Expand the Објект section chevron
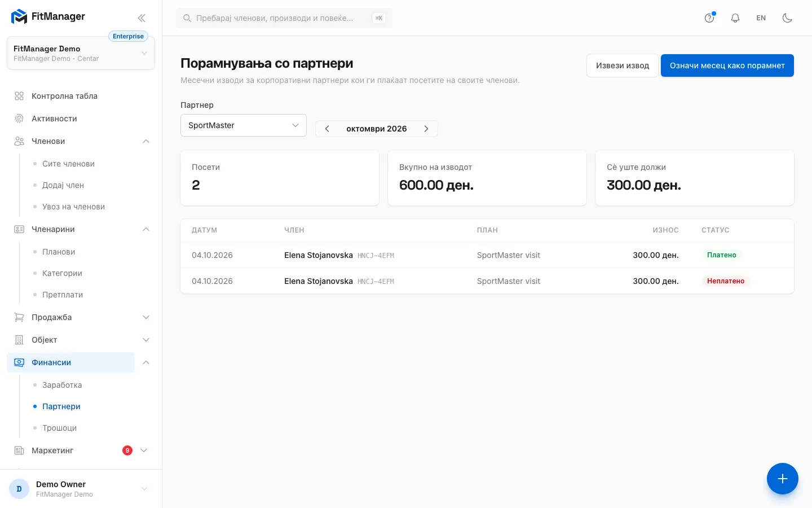This screenshot has width=812, height=508. [x=146, y=340]
